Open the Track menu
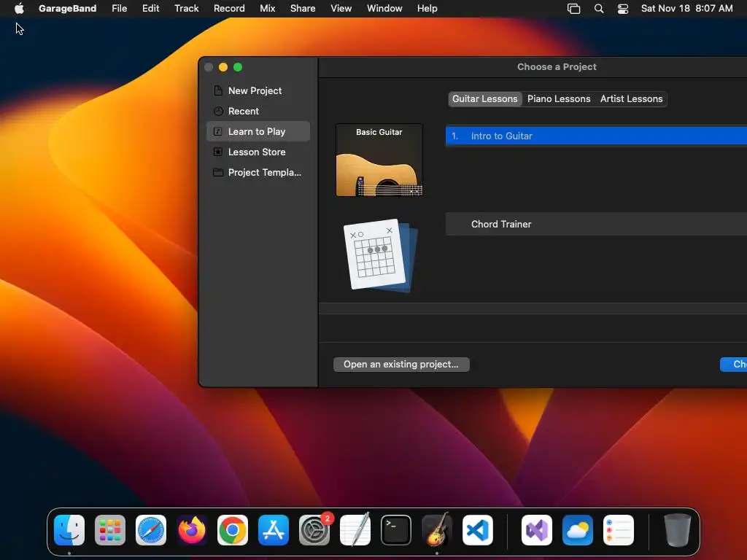The width and height of the screenshot is (747, 560). point(186,8)
